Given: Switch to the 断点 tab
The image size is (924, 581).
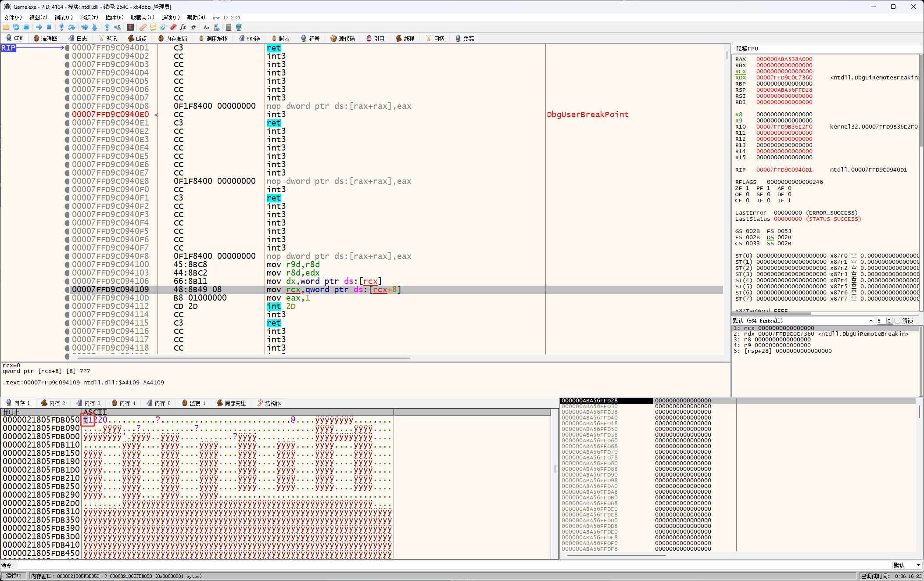Looking at the screenshot, I should 137,39.
